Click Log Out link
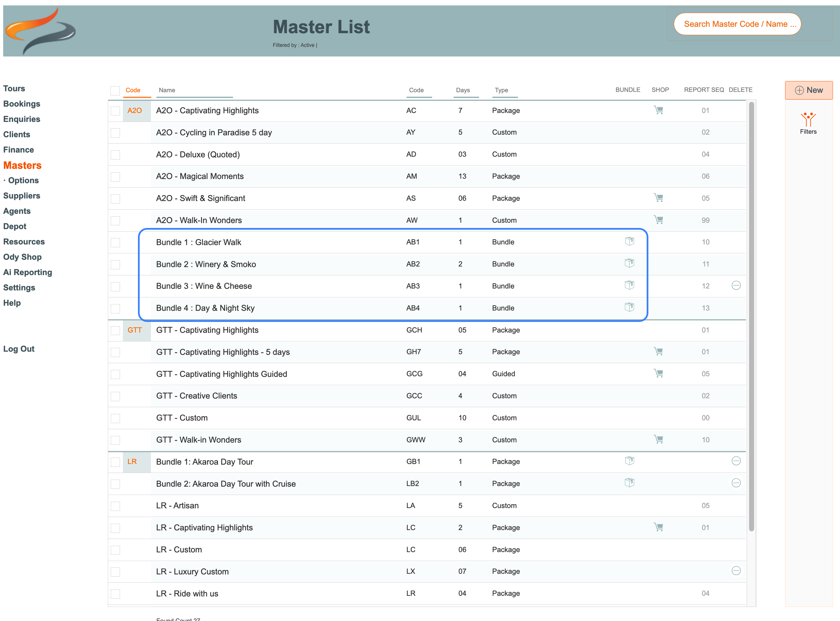The width and height of the screenshot is (840, 621). 19,349
